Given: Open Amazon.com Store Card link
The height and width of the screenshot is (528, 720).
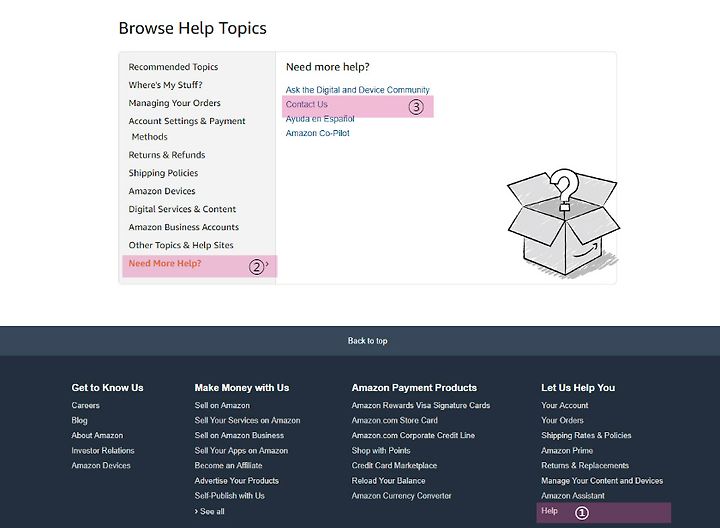Looking at the screenshot, I should click(x=394, y=421).
